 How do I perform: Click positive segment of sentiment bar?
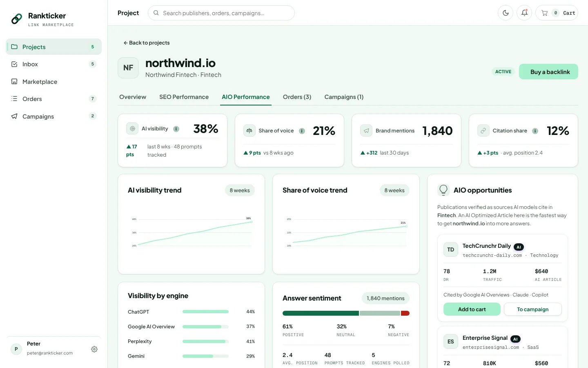pyautogui.click(x=321, y=313)
